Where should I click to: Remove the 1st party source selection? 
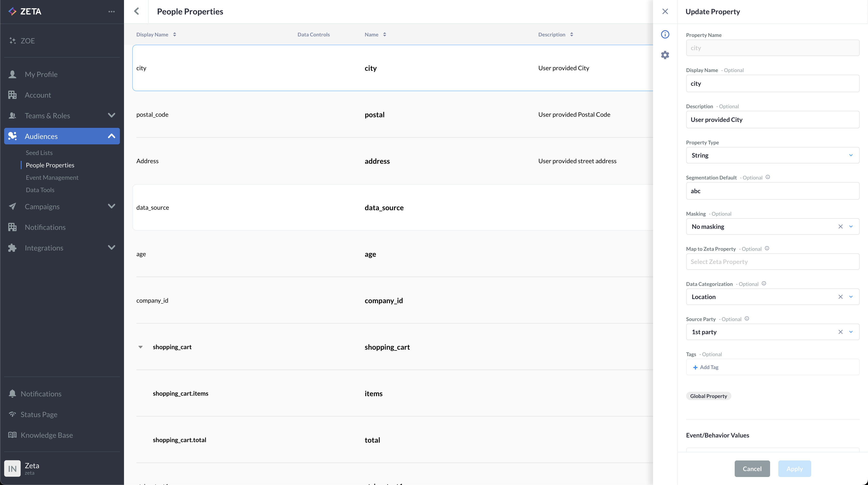click(840, 332)
